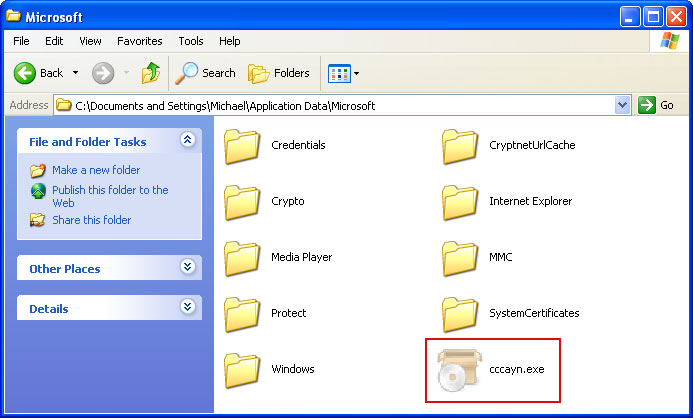Minimize the Microsoft window
The height and width of the screenshot is (418, 693).
click(630, 17)
